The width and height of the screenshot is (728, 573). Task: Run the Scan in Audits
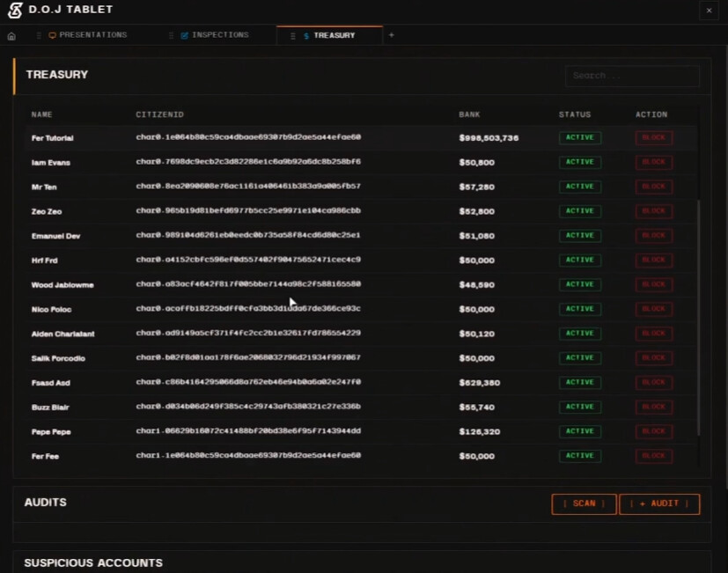coord(584,503)
